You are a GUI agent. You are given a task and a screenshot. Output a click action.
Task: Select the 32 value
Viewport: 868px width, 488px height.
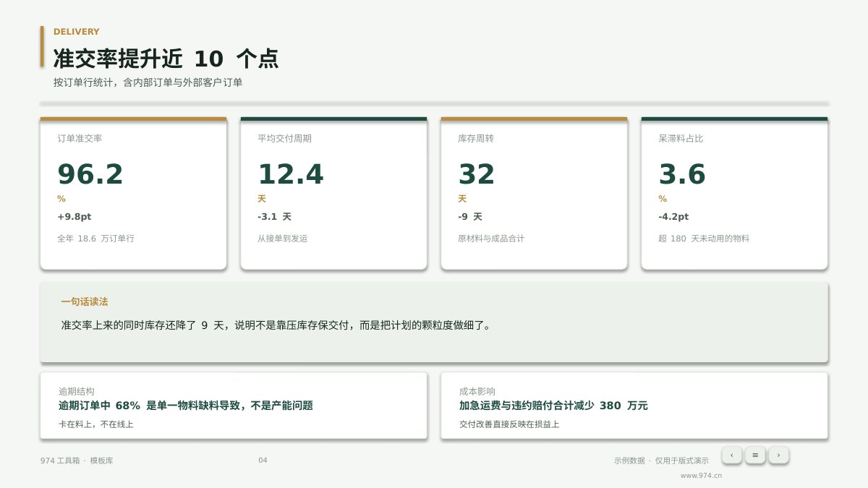[477, 174]
